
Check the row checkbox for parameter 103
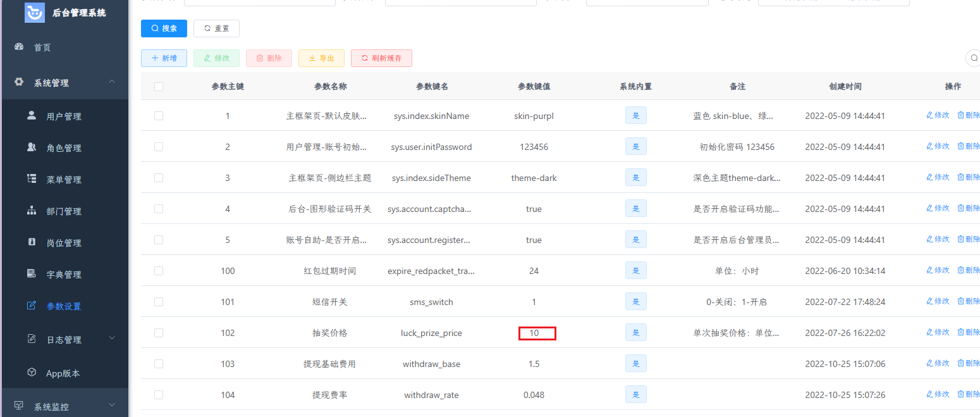[159, 364]
